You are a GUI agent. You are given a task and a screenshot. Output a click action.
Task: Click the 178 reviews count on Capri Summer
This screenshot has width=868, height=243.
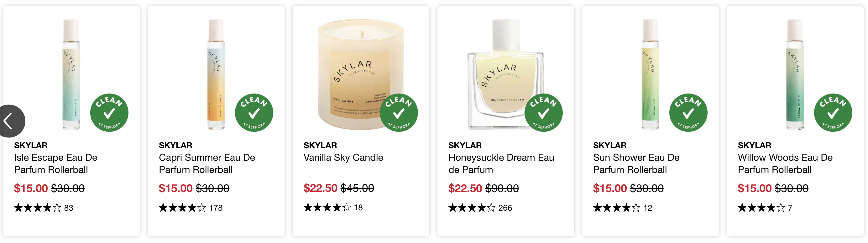216,208
